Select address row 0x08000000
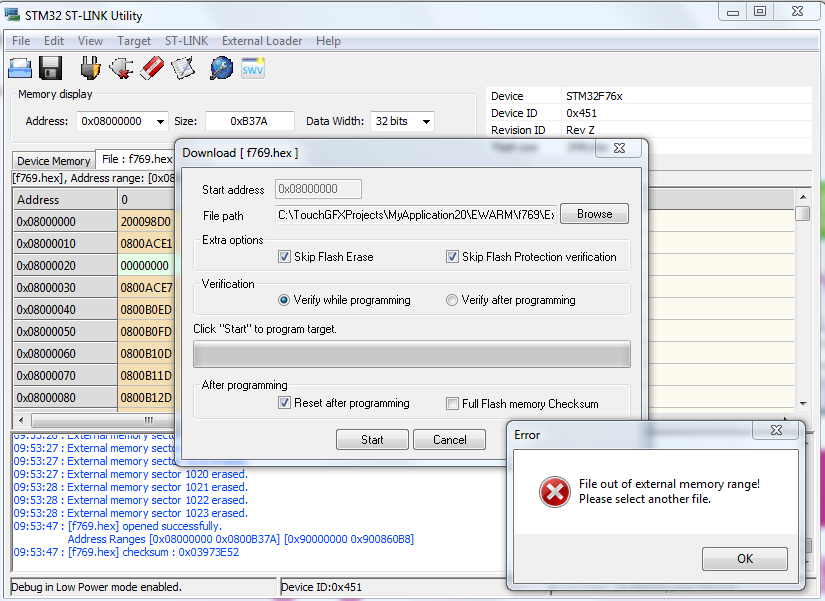Image resolution: width=825 pixels, height=601 pixels. [x=65, y=222]
